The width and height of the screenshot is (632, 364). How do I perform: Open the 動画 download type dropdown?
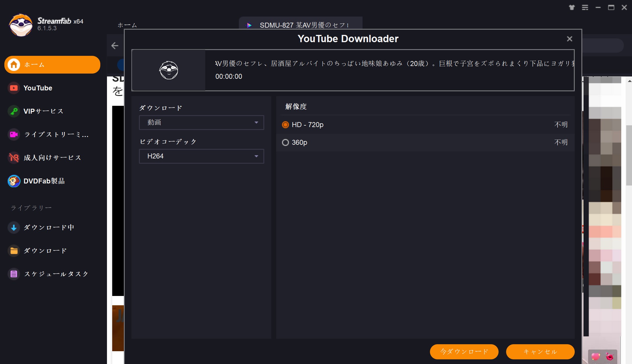coord(201,122)
